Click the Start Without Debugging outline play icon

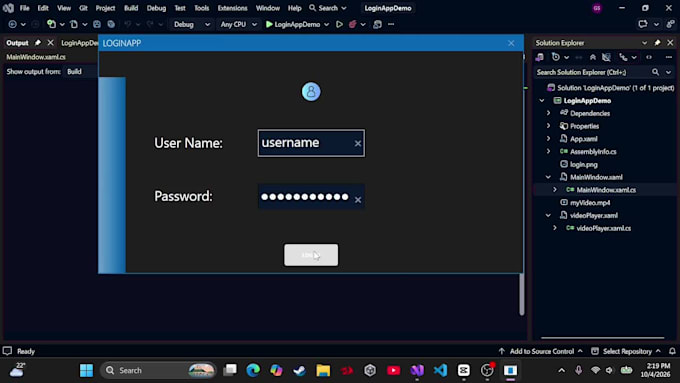pos(339,24)
